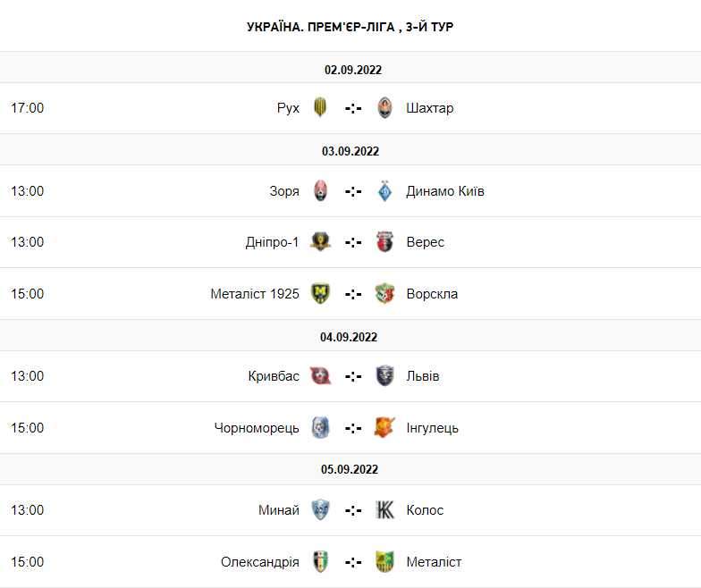The height and width of the screenshot is (588, 701).
Task: Click the Зоря club logo
Action: point(320,191)
